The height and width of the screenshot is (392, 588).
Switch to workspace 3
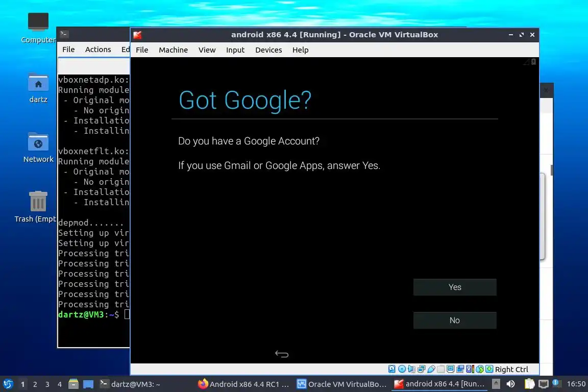pos(47,384)
